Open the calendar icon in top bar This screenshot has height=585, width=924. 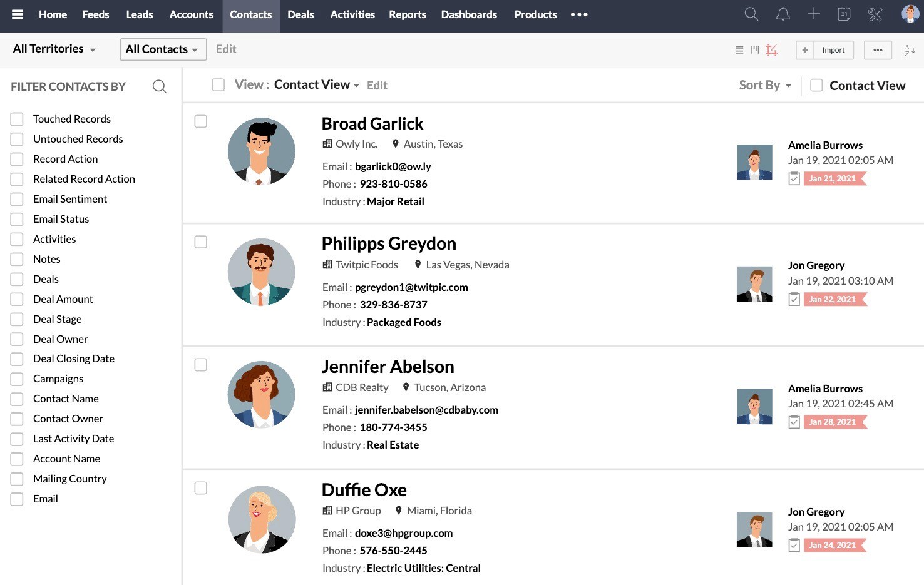[x=844, y=14]
